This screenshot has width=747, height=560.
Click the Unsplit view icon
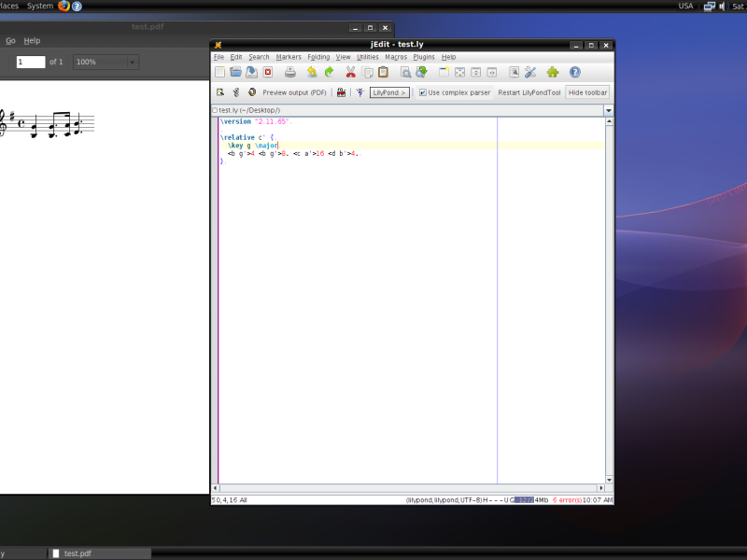coord(459,72)
